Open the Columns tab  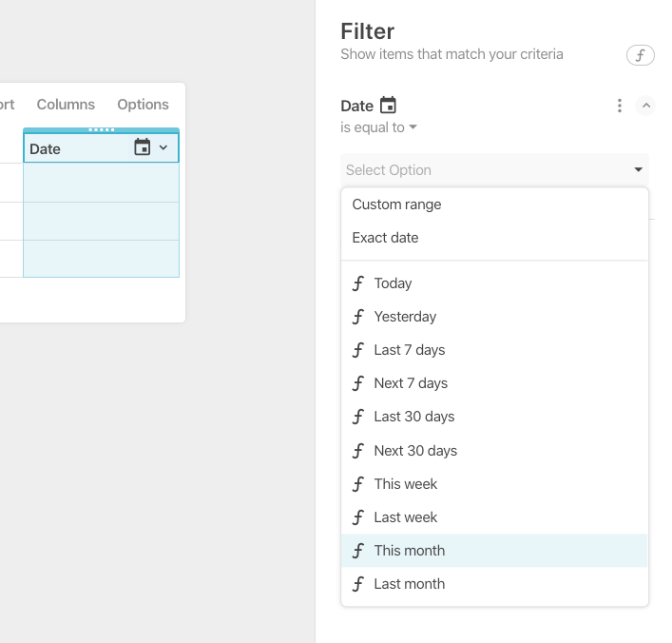(x=66, y=105)
